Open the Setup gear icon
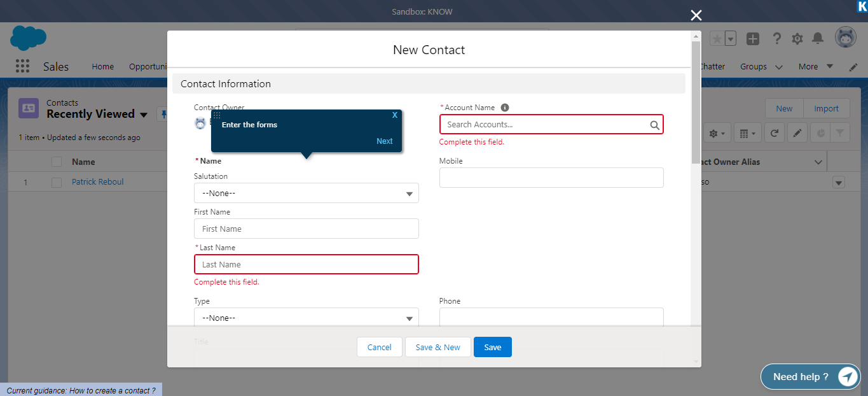 click(797, 38)
